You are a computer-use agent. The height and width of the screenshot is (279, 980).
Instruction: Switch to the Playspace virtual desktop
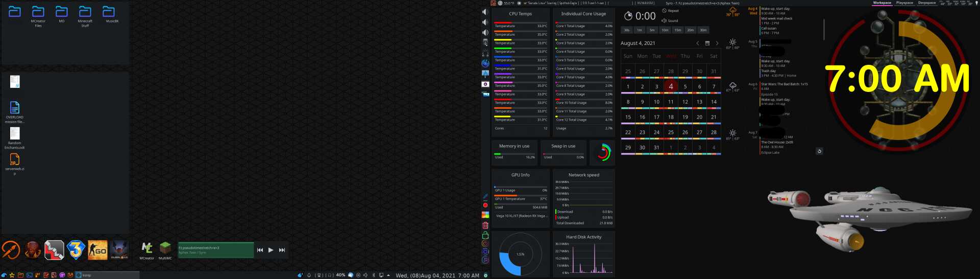coord(904,3)
